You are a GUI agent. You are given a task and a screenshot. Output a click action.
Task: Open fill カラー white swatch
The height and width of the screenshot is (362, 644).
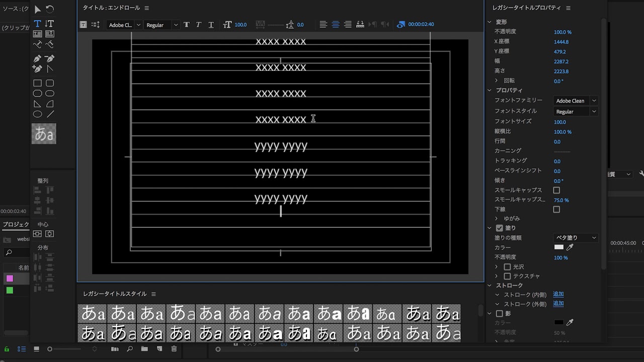559,247
